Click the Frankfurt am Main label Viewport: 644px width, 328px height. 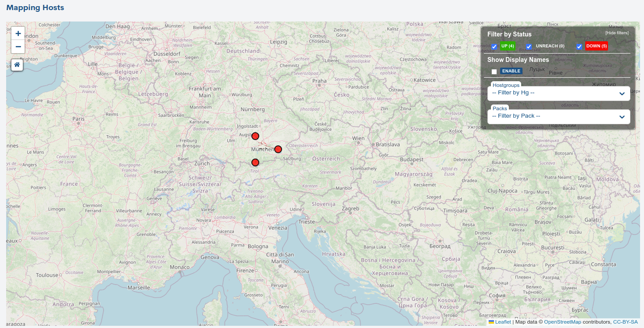(205, 92)
